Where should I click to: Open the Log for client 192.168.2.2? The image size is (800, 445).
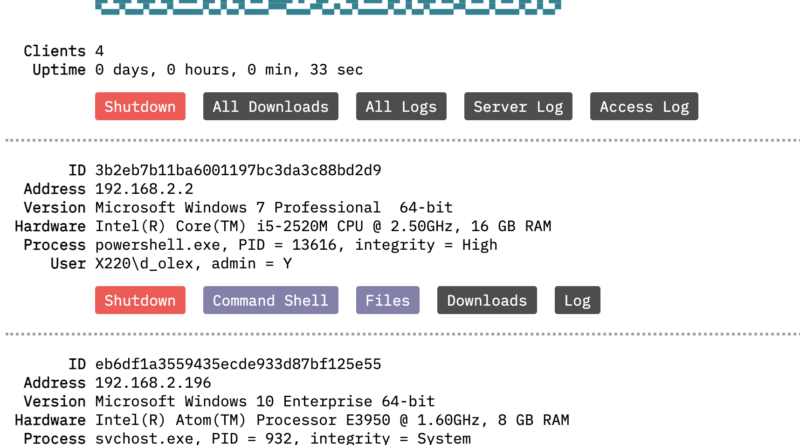click(577, 300)
